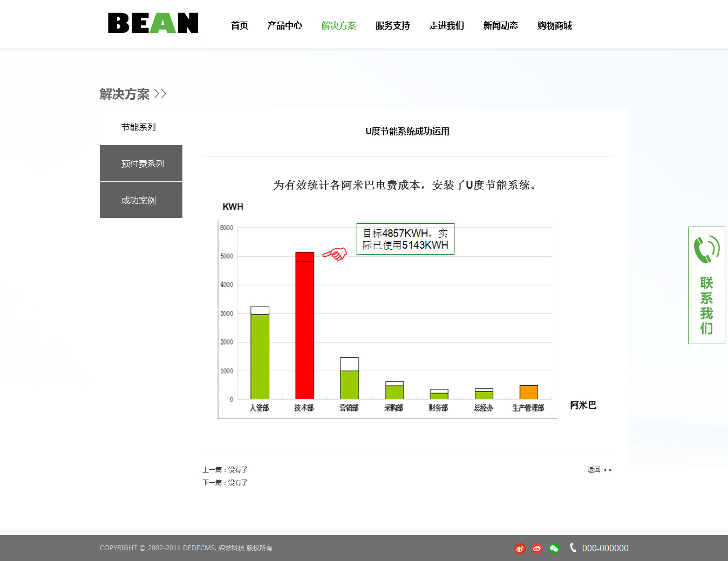Screen dimensions: 728x561
Task: Go to the 首页 menu item
Action: coord(240,25)
